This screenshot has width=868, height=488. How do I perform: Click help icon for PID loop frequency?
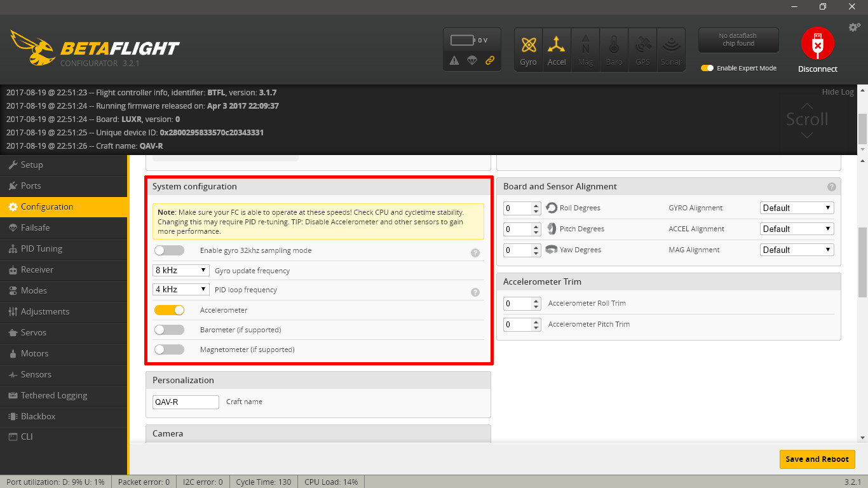click(475, 292)
